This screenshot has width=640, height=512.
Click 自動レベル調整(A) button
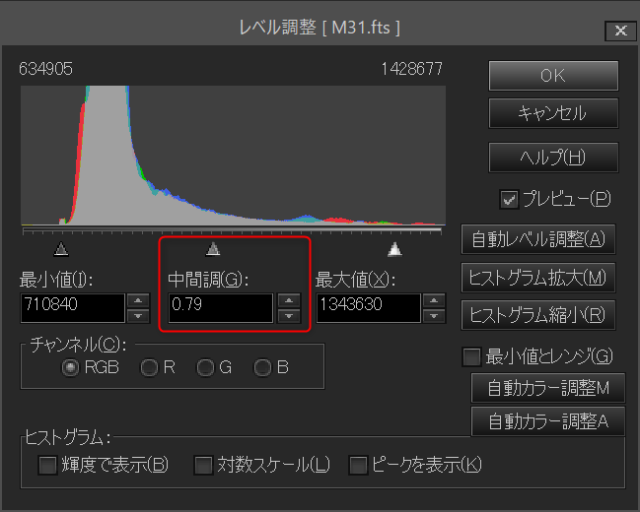coord(538,239)
